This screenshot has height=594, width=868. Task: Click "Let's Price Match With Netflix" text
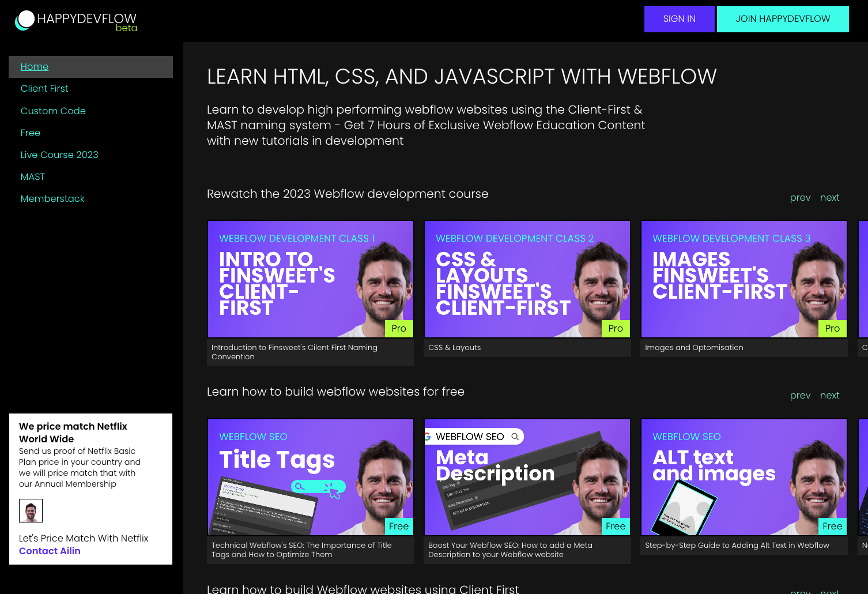click(84, 538)
